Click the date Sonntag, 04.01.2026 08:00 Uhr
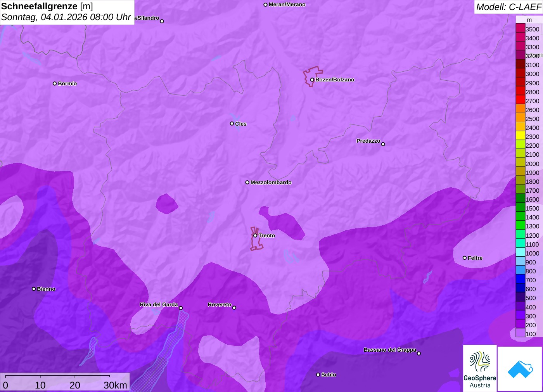 [x=66, y=17]
